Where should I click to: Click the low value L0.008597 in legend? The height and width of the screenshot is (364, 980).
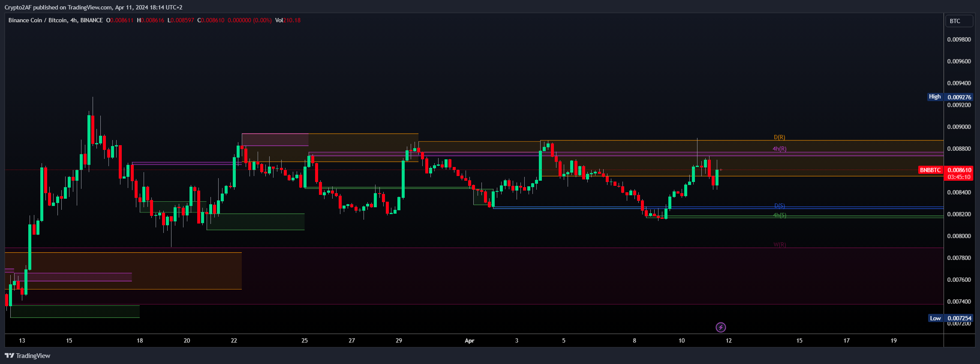pos(181,20)
